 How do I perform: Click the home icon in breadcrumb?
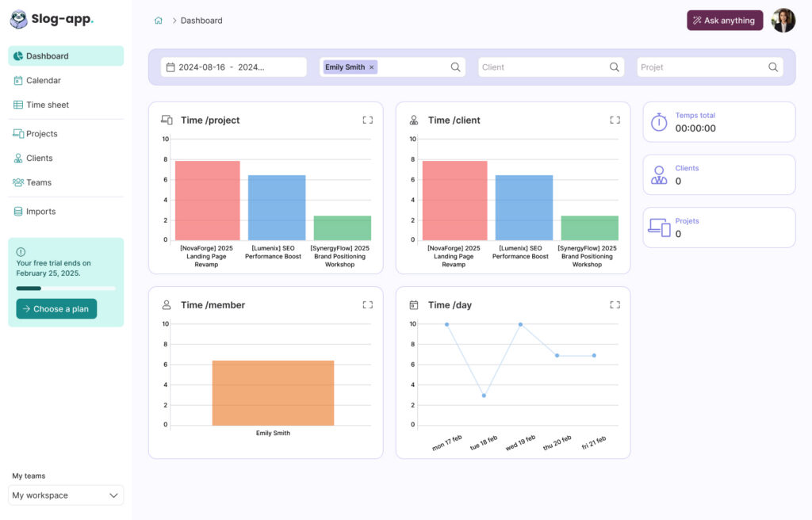[x=159, y=21]
